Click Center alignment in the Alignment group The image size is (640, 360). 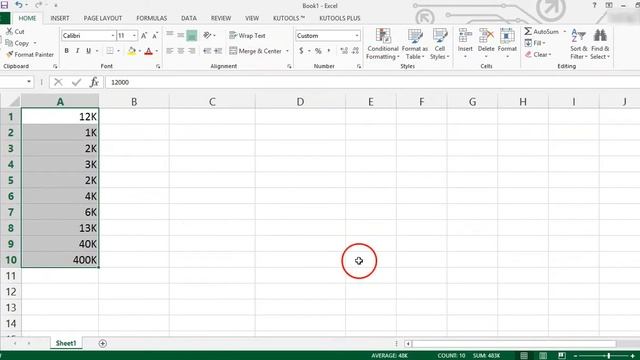tap(180, 51)
